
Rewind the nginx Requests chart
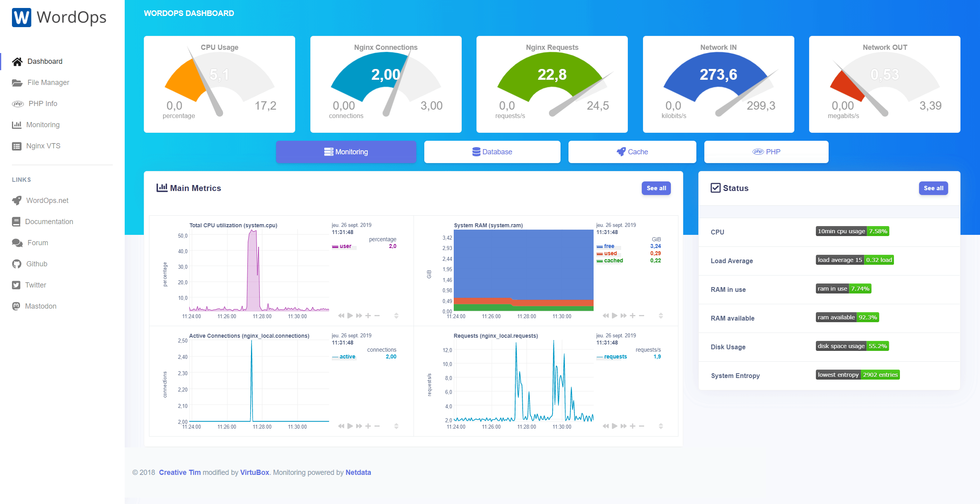[606, 426]
